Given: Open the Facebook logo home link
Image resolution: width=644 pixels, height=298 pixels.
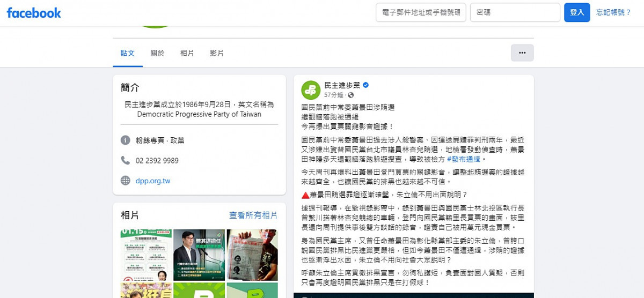Looking at the screenshot, I should pyautogui.click(x=34, y=12).
